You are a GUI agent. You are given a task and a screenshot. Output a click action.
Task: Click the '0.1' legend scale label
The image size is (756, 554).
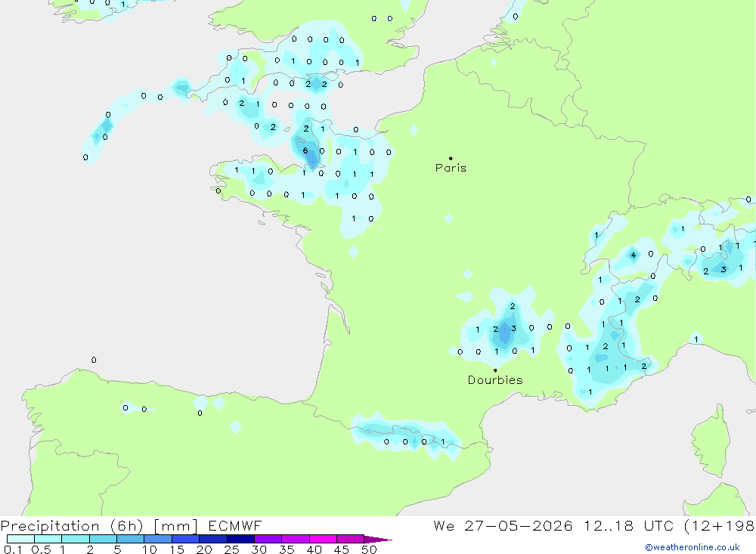[13, 549]
